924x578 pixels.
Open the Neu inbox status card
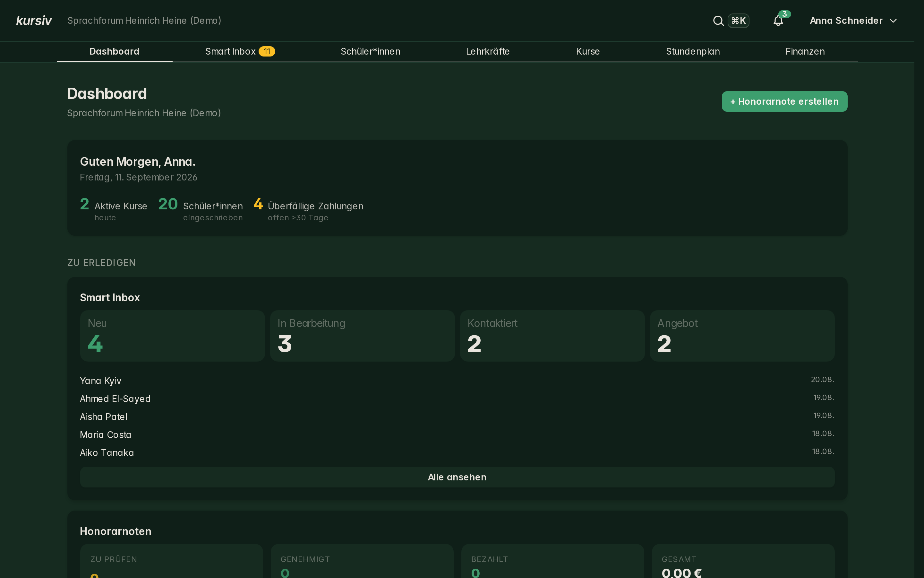[172, 336]
